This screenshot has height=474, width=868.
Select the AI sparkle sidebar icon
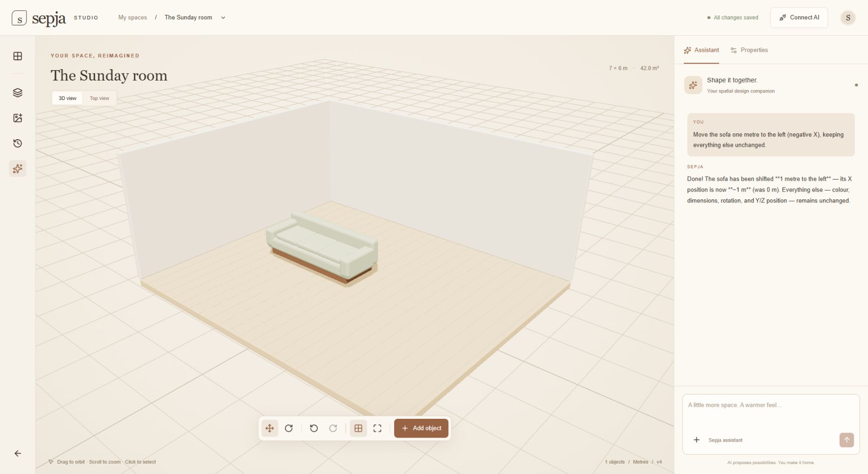click(x=17, y=169)
